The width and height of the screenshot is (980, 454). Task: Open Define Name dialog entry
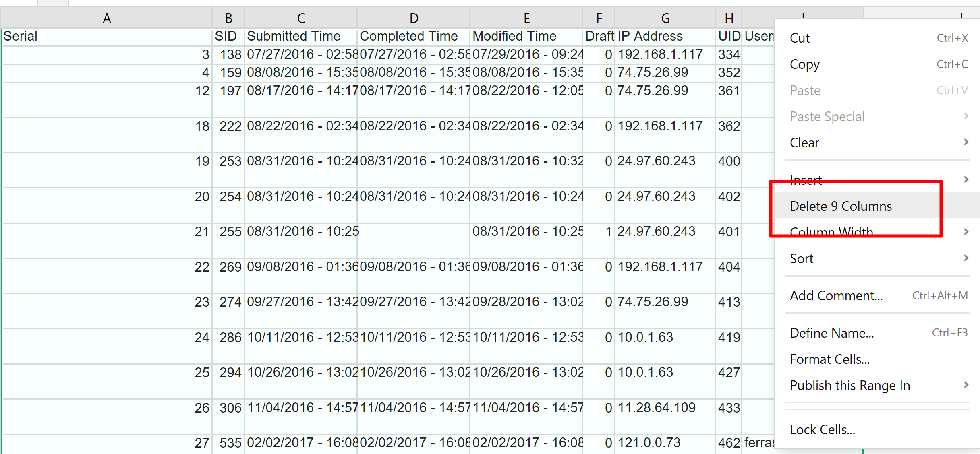click(x=832, y=333)
